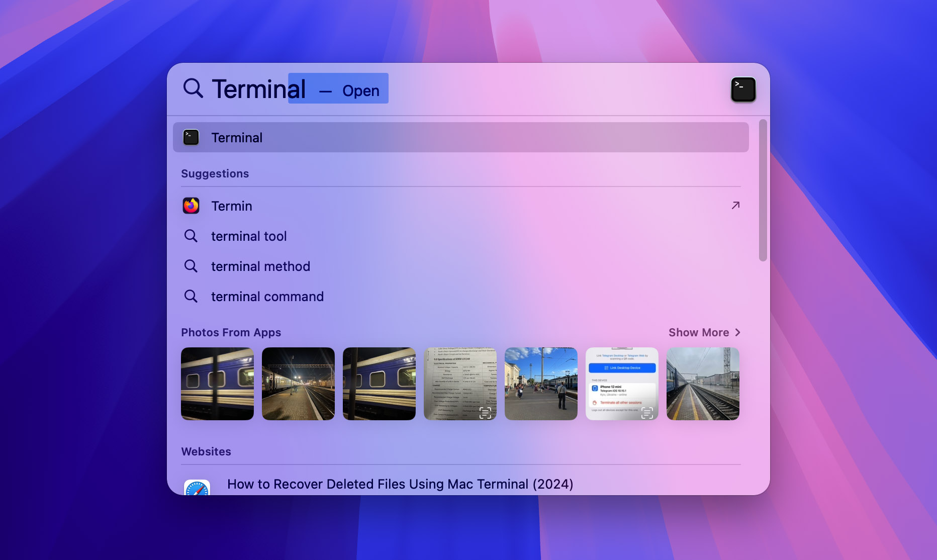937x560 pixels.
Task: Open the third photo, second train car close-up
Action: (x=379, y=384)
